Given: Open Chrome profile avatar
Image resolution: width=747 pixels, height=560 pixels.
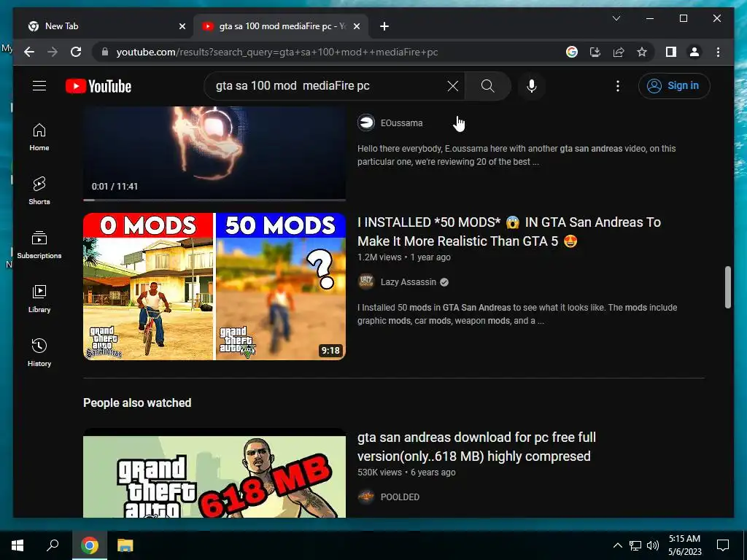Looking at the screenshot, I should [694, 52].
